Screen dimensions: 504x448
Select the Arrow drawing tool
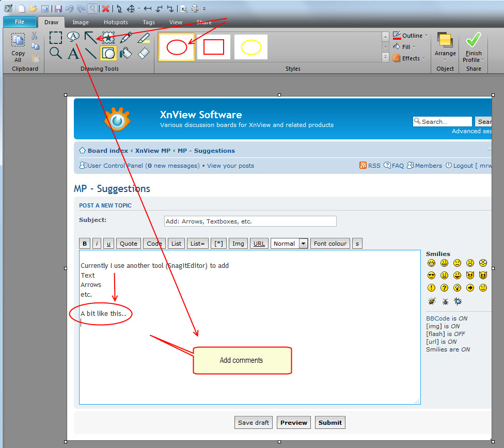(x=91, y=38)
